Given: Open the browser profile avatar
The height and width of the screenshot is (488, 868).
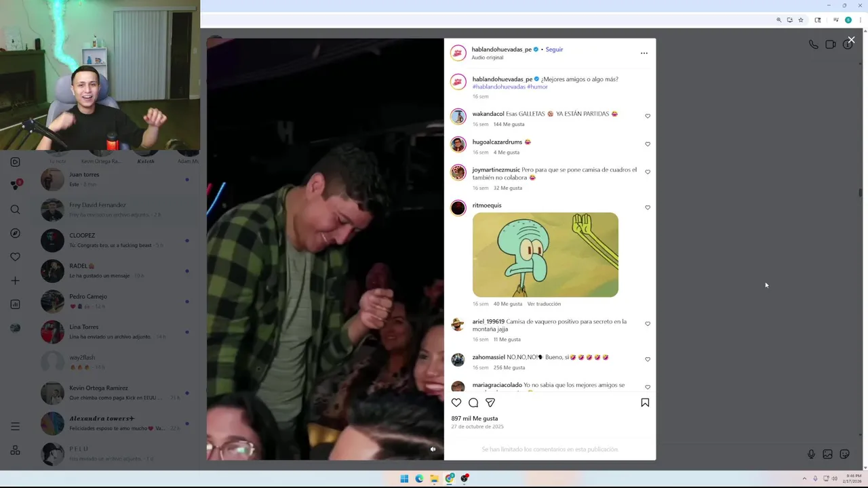Looking at the screenshot, I should tap(848, 20).
